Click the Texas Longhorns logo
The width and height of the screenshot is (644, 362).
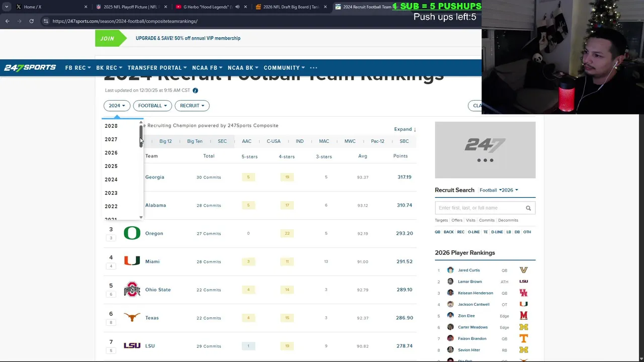(x=132, y=318)
